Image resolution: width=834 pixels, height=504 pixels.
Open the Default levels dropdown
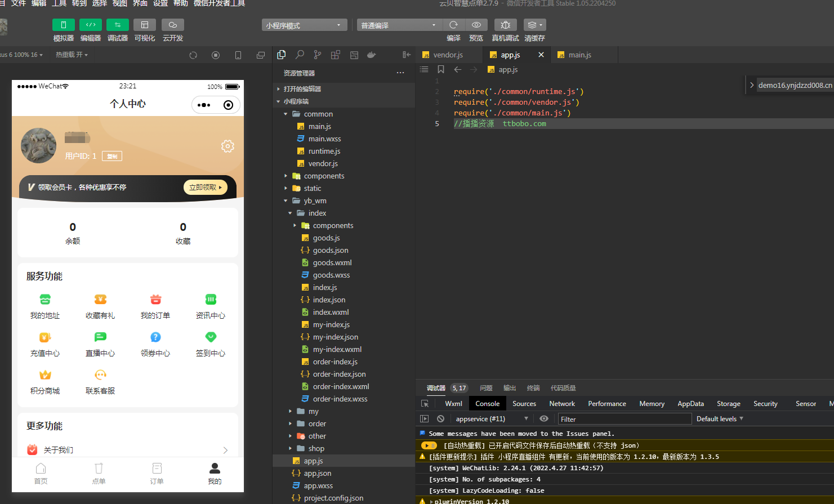720,419
